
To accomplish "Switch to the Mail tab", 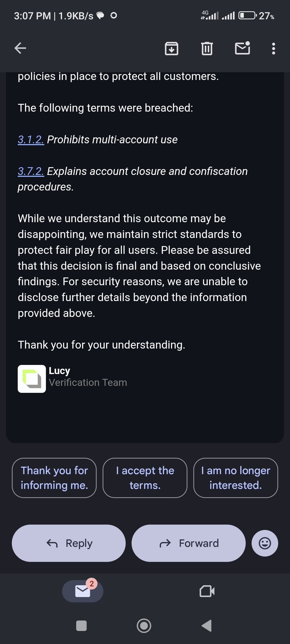I will 83,591.
